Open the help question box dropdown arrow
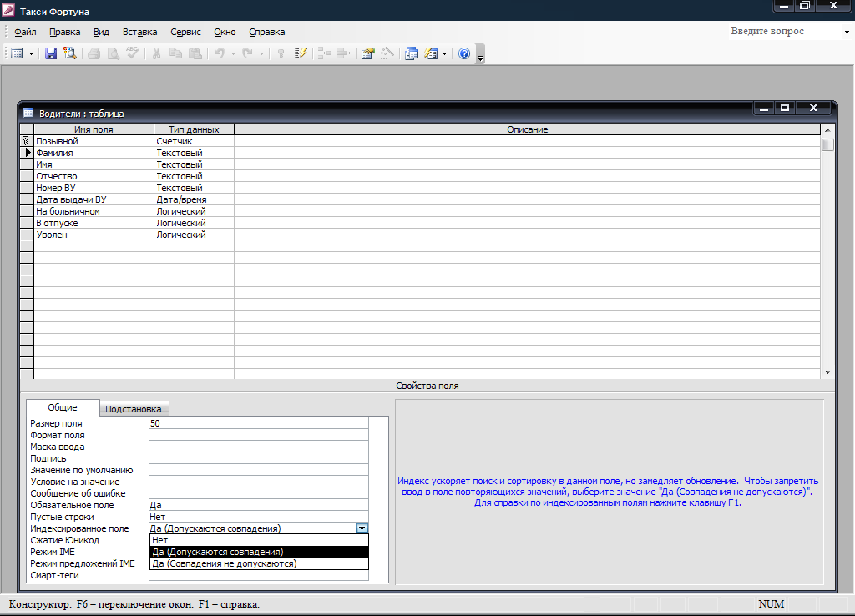Image resolution: width=855 pixels, height=616 pixels. click(847, 32)
